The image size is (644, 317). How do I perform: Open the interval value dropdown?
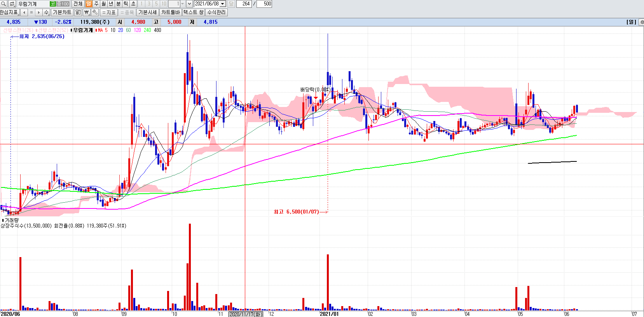click(182, 4)
